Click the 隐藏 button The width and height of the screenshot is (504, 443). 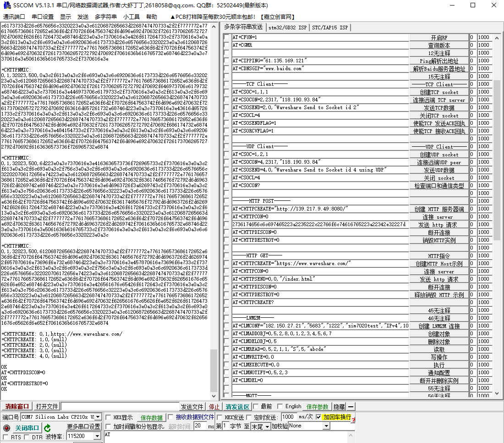[x=339, y=407]
